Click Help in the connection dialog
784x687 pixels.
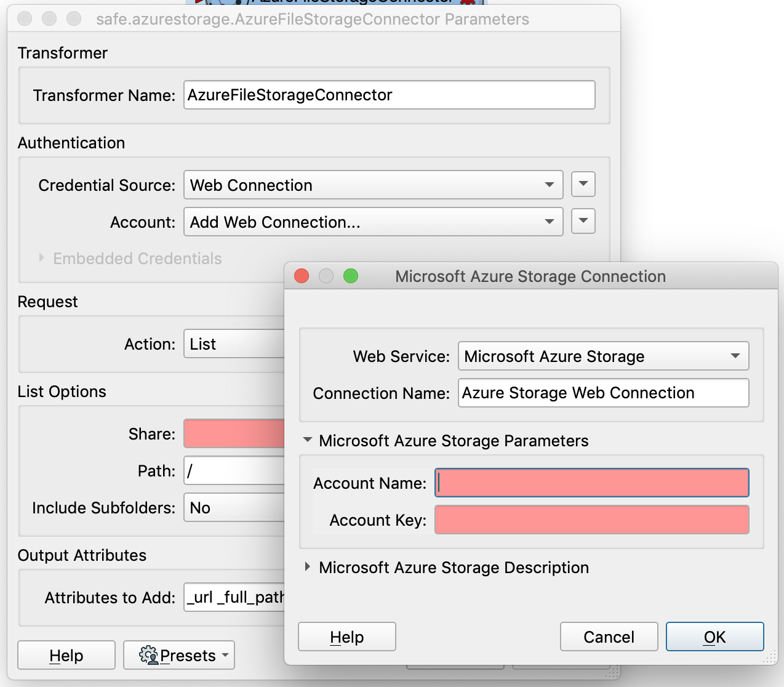pos(346,637)
